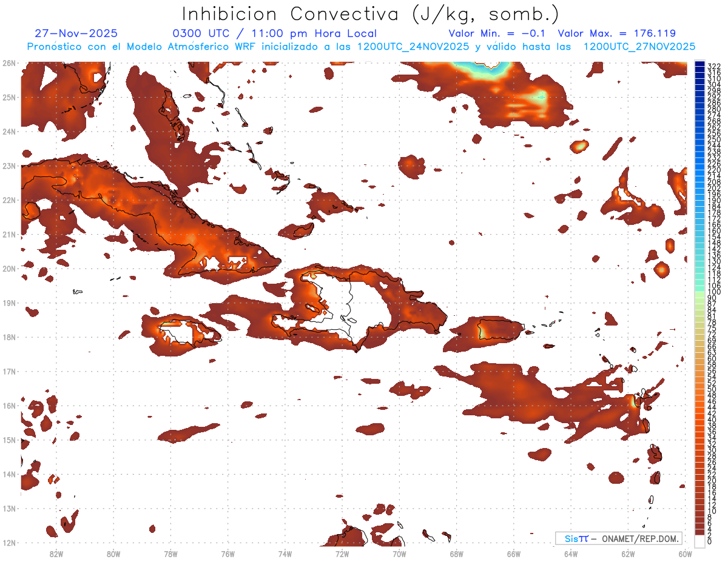The height and width of the screenshot is (562, 728).
Task: Click the 13N latitude label
Action: 9,508
